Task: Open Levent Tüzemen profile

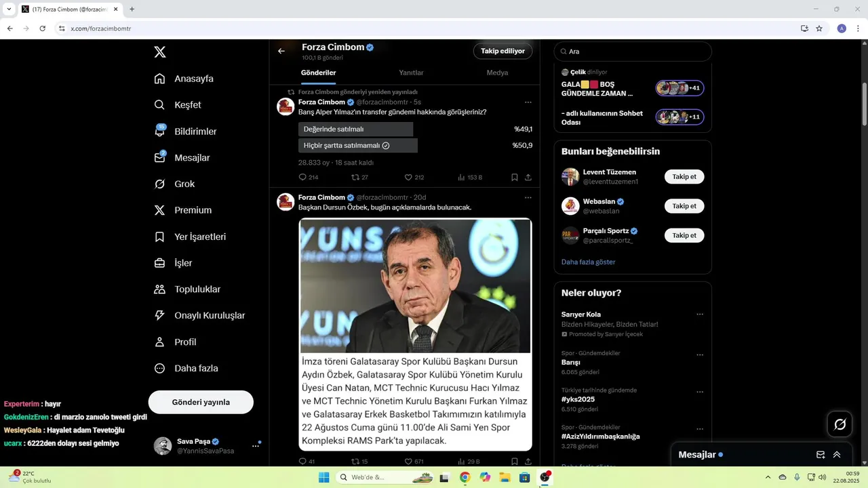Action: pyautogui.click(x=610, y=172)
